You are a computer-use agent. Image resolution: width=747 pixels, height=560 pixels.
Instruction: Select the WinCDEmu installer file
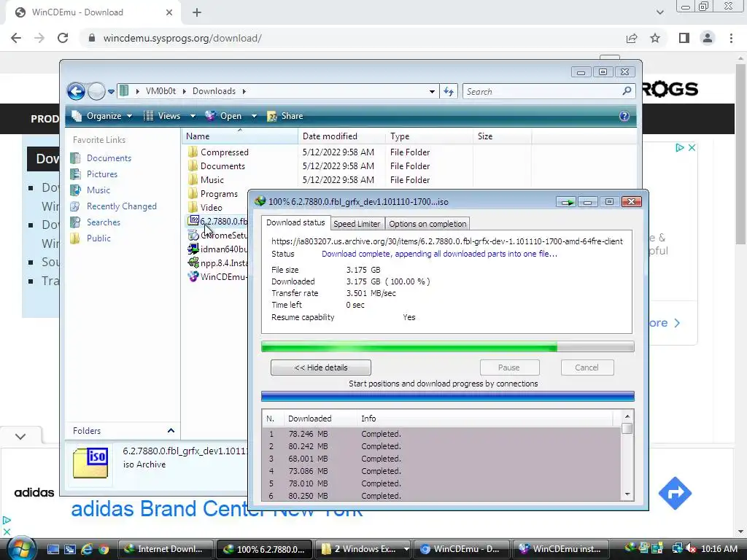[217, 276]
